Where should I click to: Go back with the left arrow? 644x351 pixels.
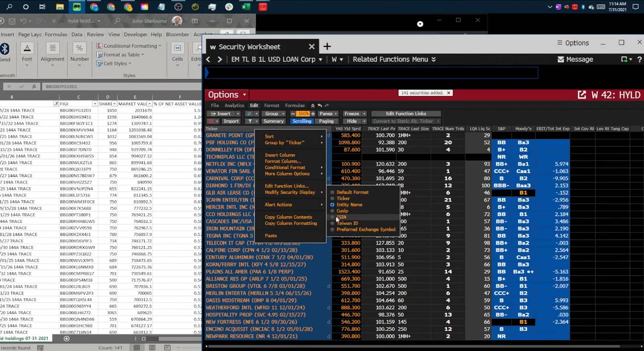point(208,59)
